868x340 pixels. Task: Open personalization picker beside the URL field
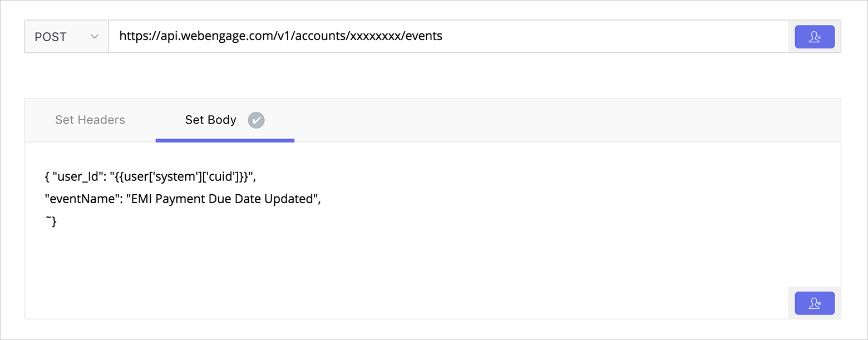coord(815,37)
